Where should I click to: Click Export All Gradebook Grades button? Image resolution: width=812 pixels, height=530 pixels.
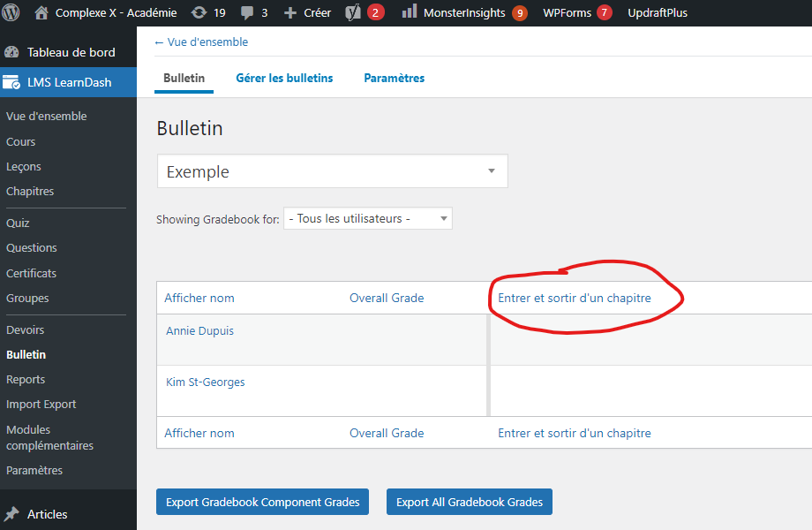(469, 502)
